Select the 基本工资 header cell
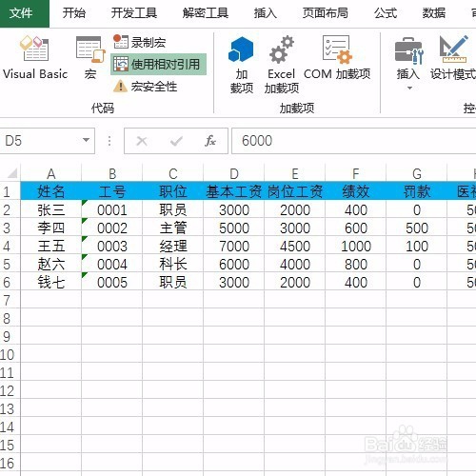 pyautogui.click(x=234, y=191)
